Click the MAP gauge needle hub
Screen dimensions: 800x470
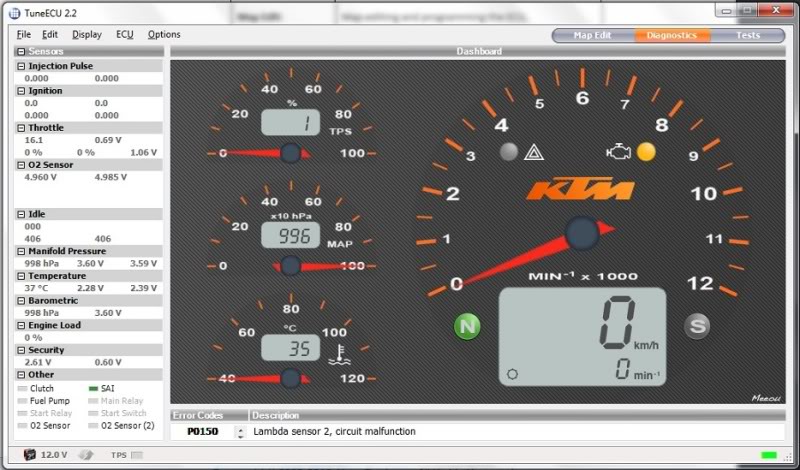click(291, 266)
